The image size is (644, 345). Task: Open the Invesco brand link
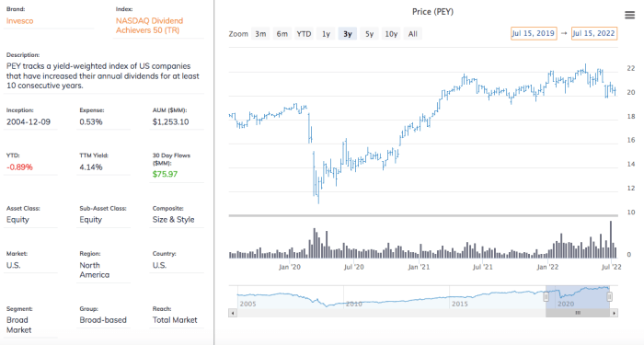19,21
